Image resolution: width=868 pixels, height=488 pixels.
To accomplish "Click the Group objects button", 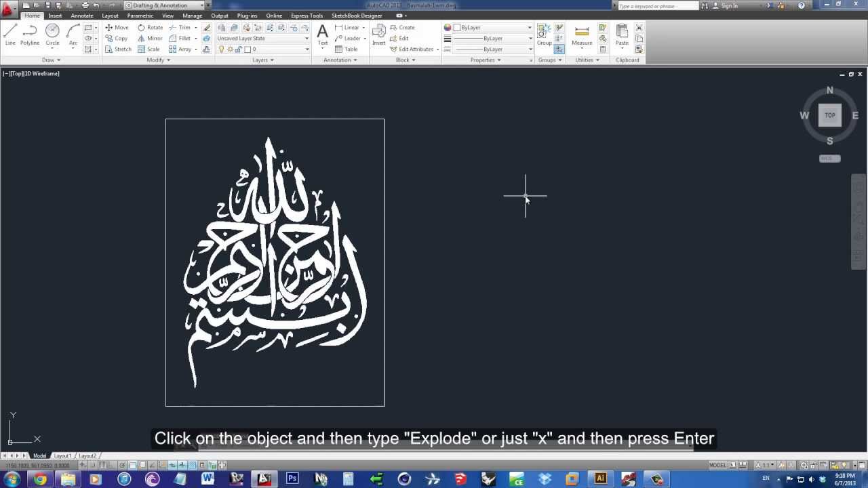I will click(x=545, y=35).
